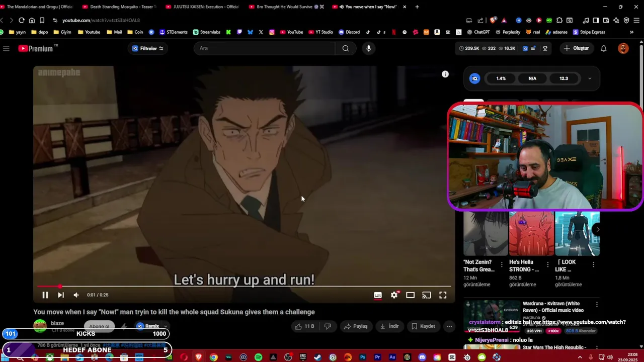Open Paylaş share dialog
644x362 pixels.
click(356, 326)
